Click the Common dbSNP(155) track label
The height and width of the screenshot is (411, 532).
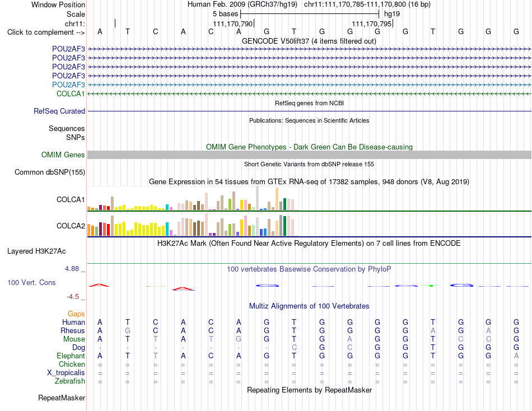point(50,172)
